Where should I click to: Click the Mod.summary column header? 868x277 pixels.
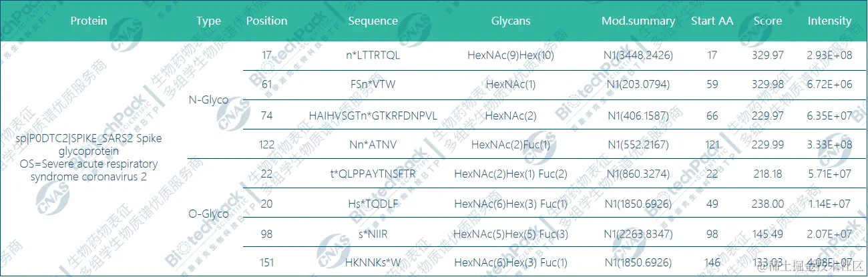[x=638, y=21]
